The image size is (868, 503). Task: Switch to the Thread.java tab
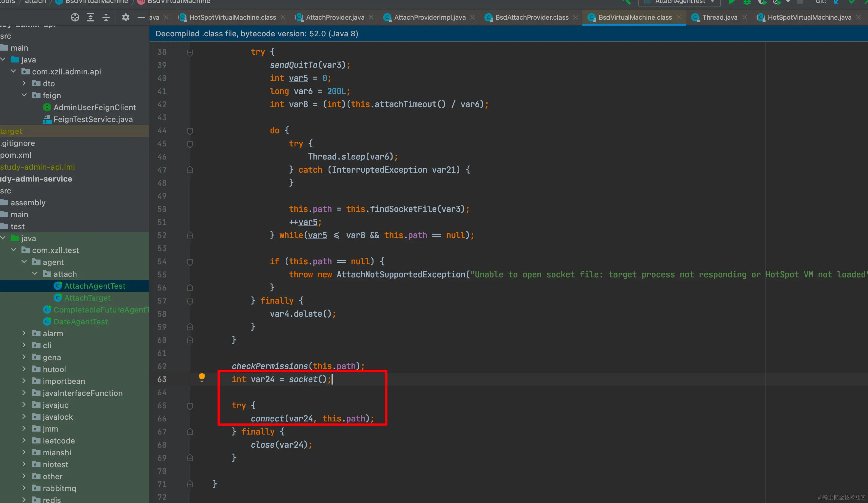click(x=720, y=17)
